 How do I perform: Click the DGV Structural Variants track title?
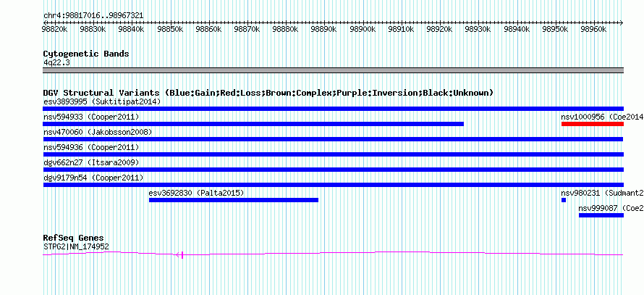click(x=268, y=93)
